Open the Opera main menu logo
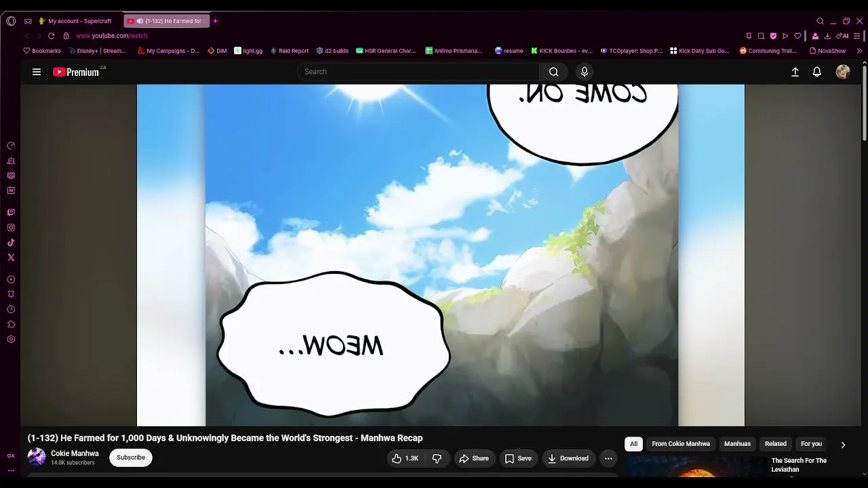This screenshot has width=868, height=488. tap(11, 21)
